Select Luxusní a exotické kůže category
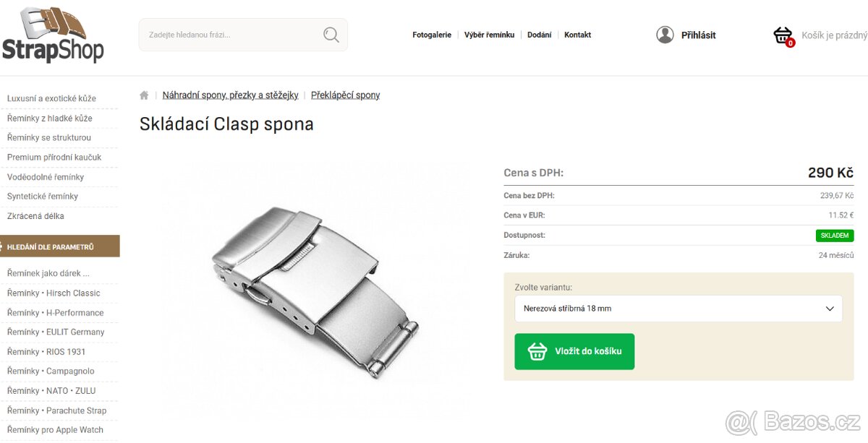Image resolution: width=868 pixels, height=443 pixels. point(51,98)
